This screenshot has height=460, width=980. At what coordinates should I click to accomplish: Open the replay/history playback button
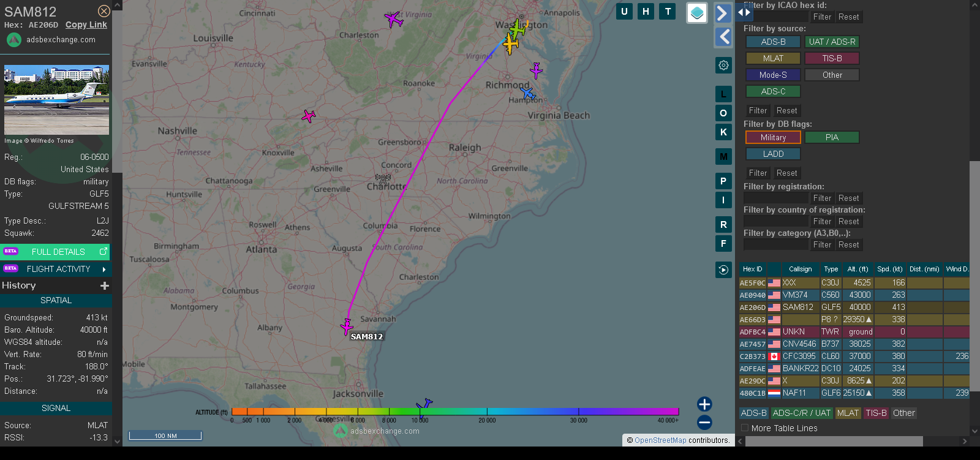[x=723, y=270]
